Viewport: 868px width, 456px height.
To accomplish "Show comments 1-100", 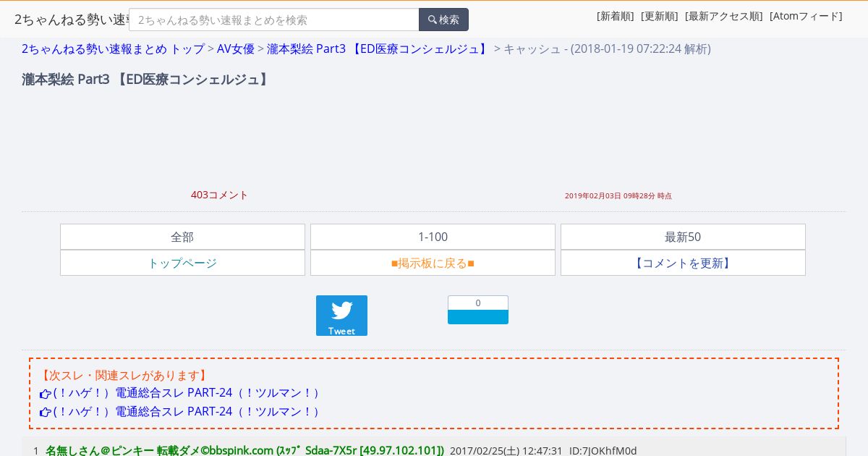I will 433,237.
